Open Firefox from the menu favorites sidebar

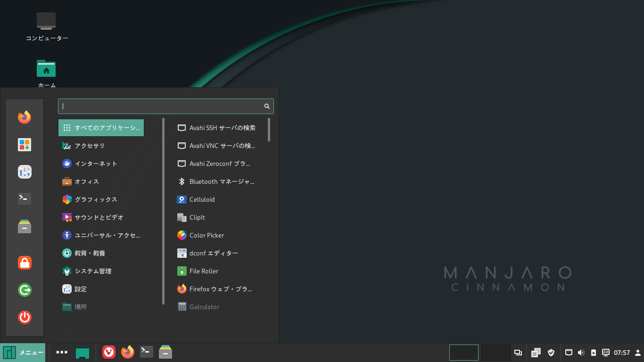(25, 117)
